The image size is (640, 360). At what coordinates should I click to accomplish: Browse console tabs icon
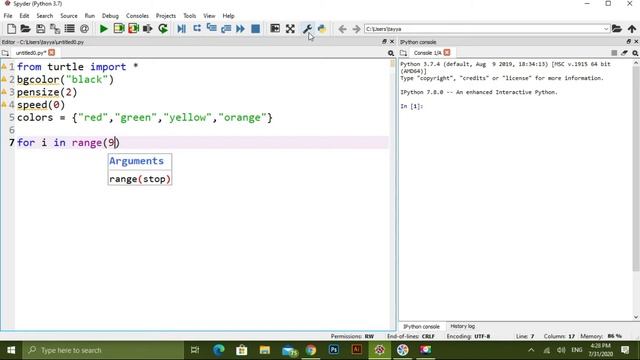click(403, 53)
